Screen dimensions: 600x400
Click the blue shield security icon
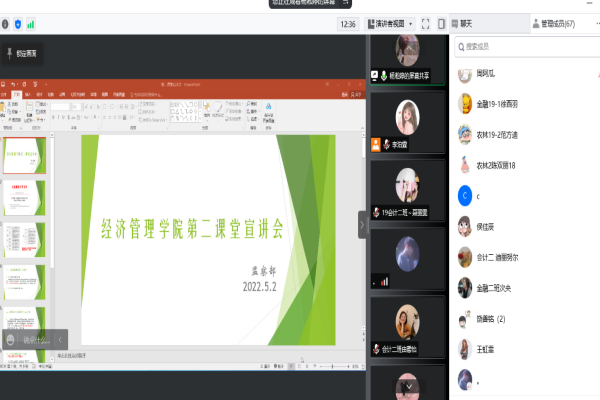(x=17, y=23)
